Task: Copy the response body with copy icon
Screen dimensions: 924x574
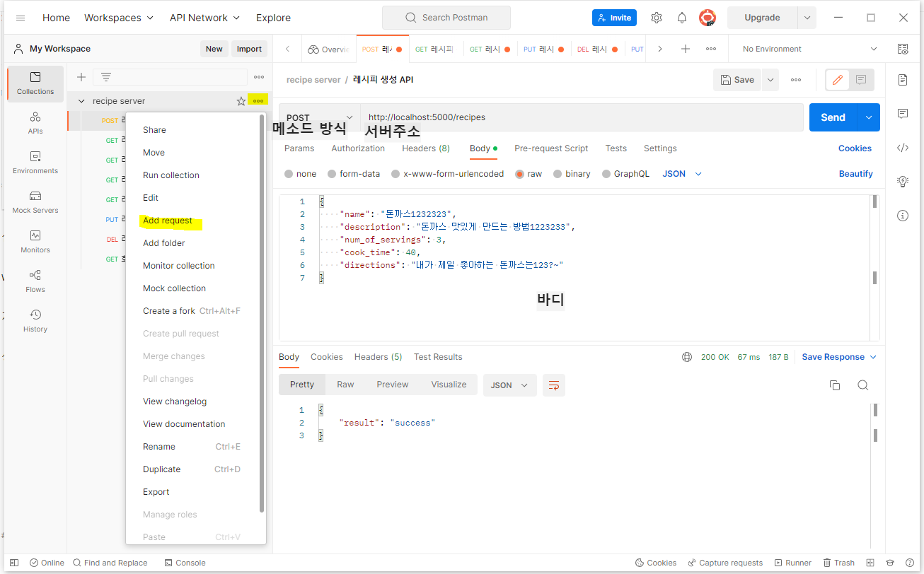Action: [835, 385]
